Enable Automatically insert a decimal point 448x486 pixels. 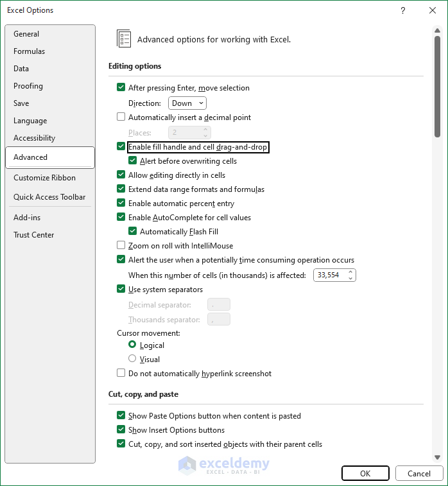point(121,117)
